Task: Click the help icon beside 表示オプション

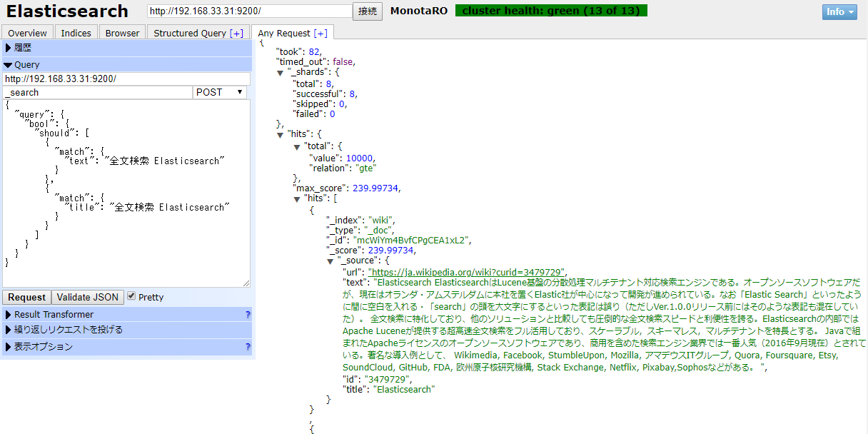Action: 248,347
